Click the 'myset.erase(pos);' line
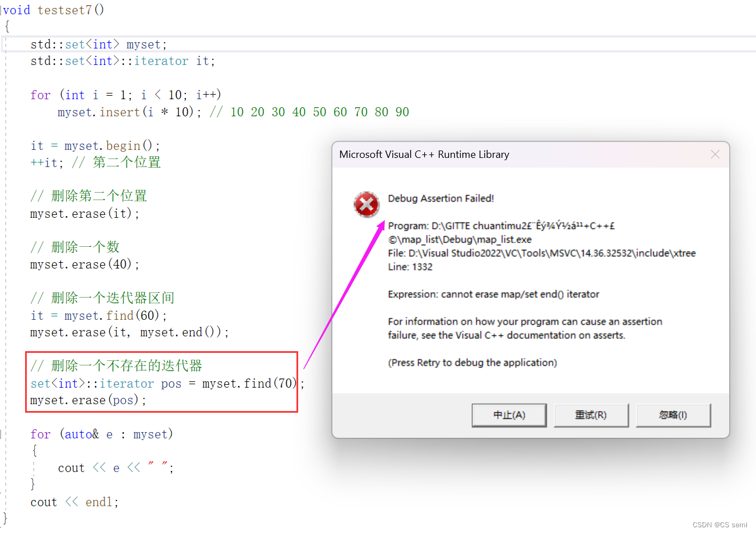Viewport: 756px width, 533px height. click(88, 400)
